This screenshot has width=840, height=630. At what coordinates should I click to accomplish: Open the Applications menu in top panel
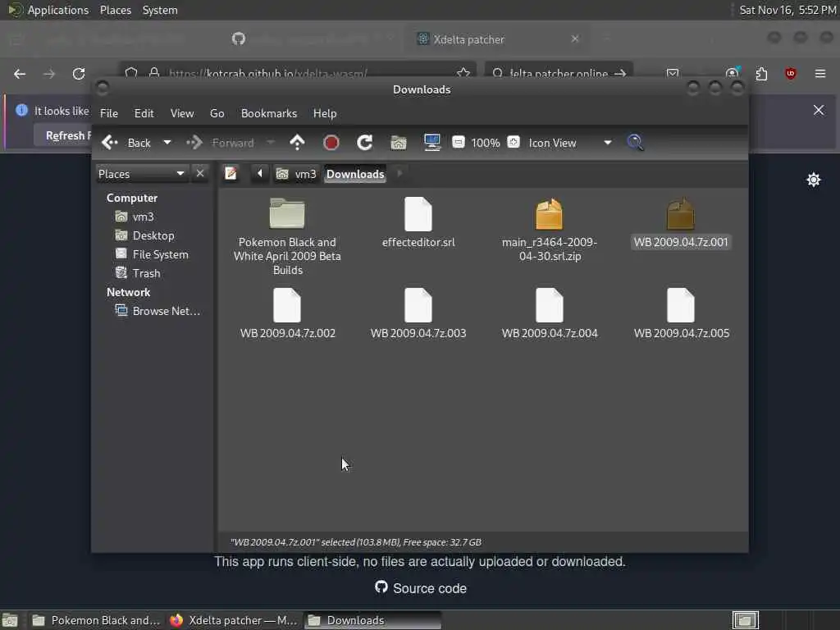tap(48, 10)
